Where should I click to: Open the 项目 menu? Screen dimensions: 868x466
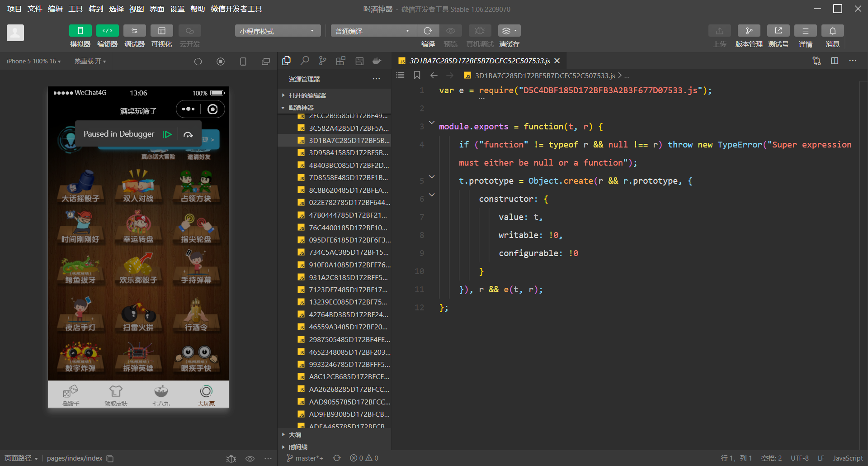pyautogui.click(x=14, y=9)
